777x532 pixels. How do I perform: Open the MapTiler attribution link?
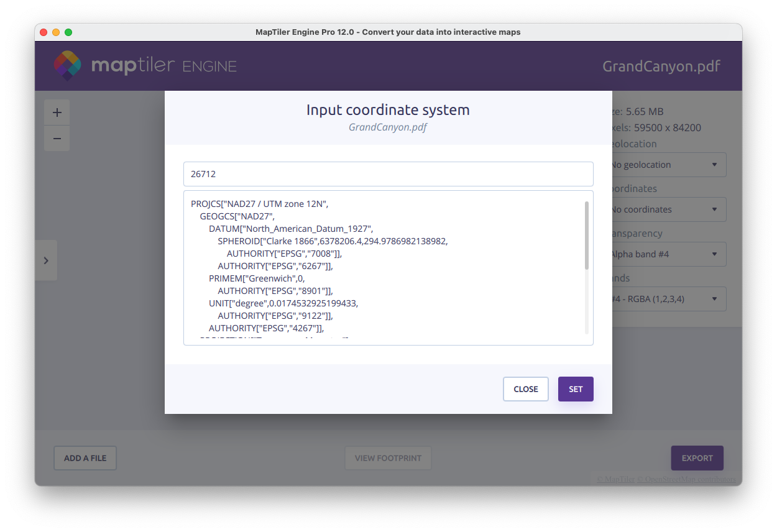(615, 479)
